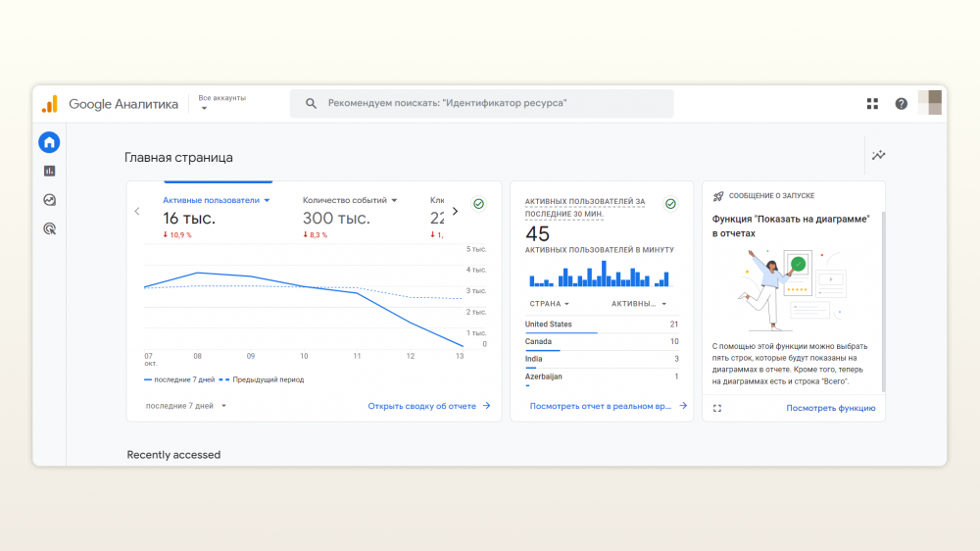The height and width of the screenshot is (551, 980).
Task: Open the Advertising icon in sidebar
Action: [49, 228]
